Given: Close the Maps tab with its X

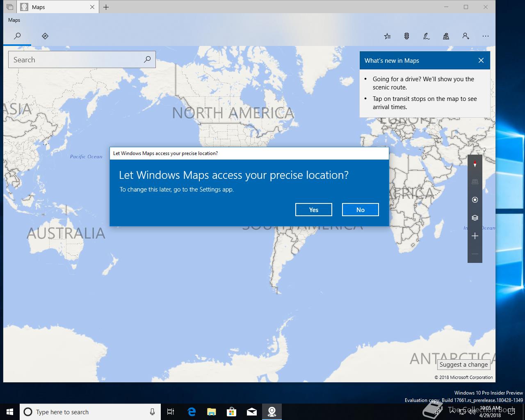Looking at the screenshot, I should [x=92, y=7].
